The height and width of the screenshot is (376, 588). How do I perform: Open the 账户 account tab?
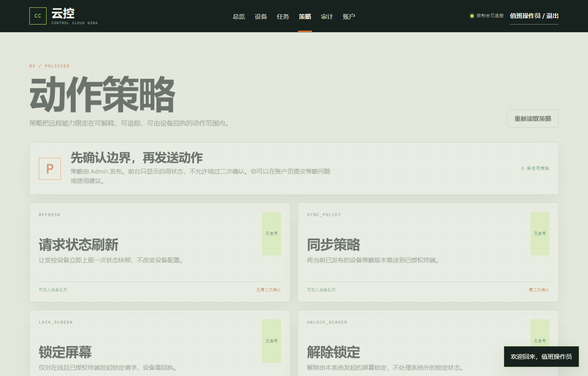coord(349,16)
